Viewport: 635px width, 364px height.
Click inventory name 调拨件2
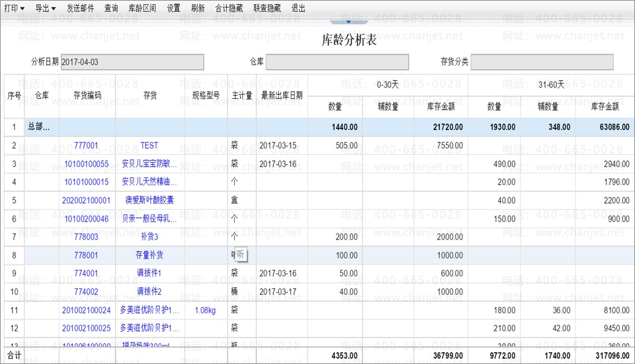(x=150, y=291)
